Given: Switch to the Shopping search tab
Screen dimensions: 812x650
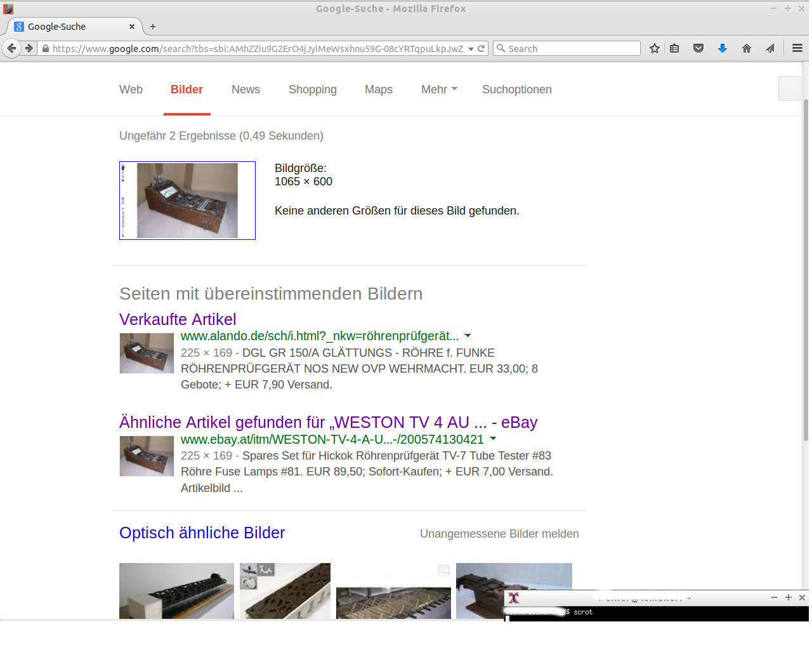Looking at the screenshot, I should (312, 90).
